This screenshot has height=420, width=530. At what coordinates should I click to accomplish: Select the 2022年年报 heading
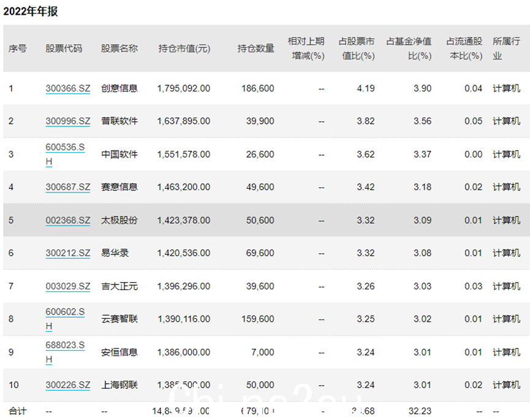tap(31, 11)
